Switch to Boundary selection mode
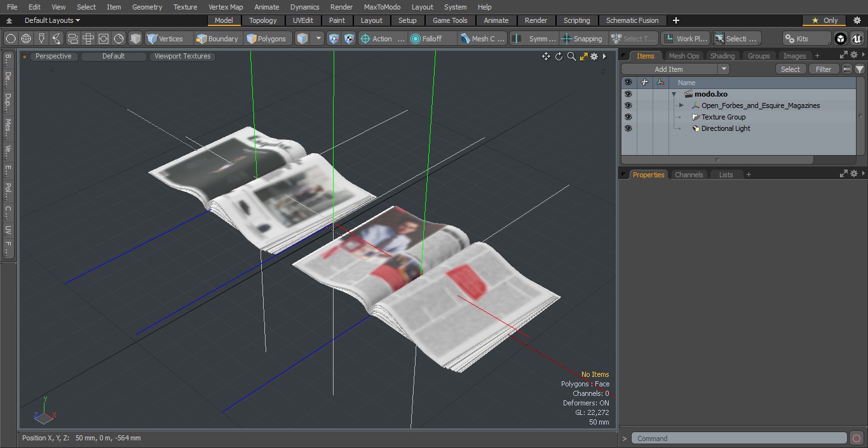Viewport: 868px width, 448px height. 217,39
